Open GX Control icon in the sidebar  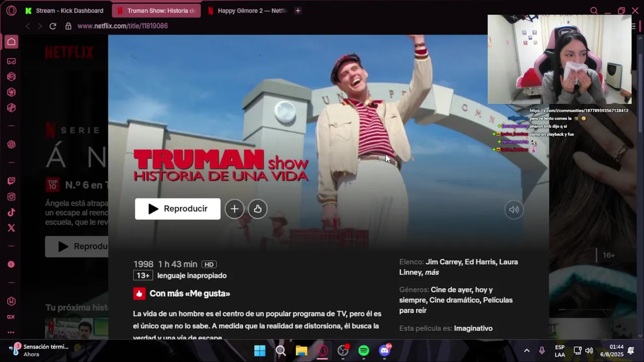pos(11,317)
